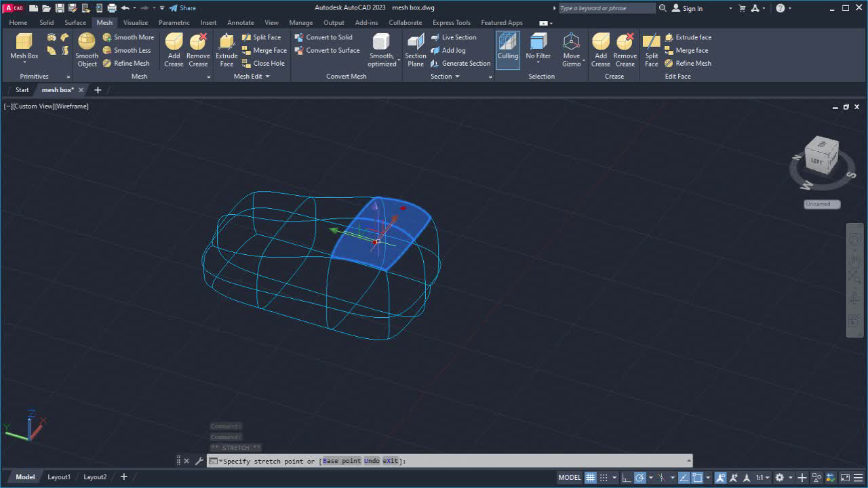Enable Ortho mode in the status bar

coord(627,477)
